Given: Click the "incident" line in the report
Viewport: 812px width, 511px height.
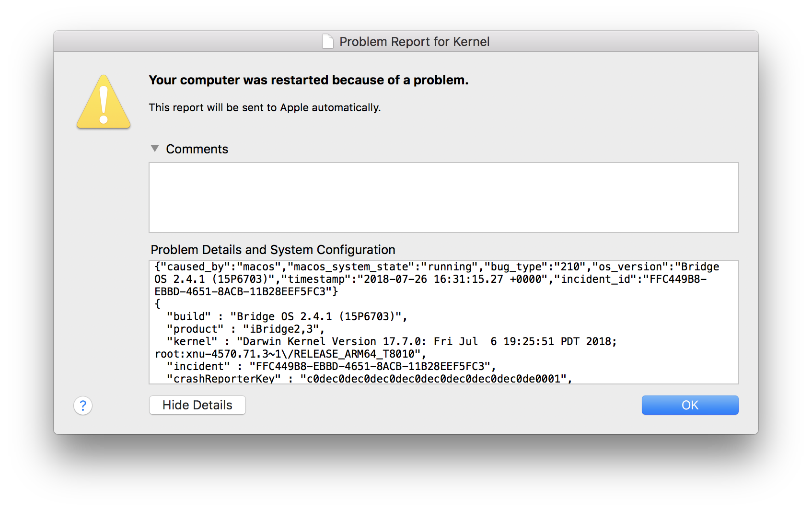Looking at the screenshot, I should (x=331, y=366).
